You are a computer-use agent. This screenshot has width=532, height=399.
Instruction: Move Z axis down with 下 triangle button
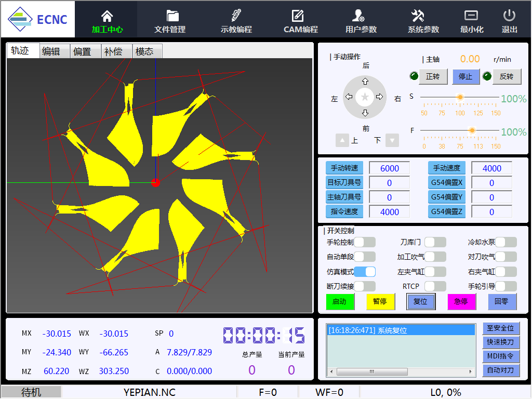click(392, 140)
